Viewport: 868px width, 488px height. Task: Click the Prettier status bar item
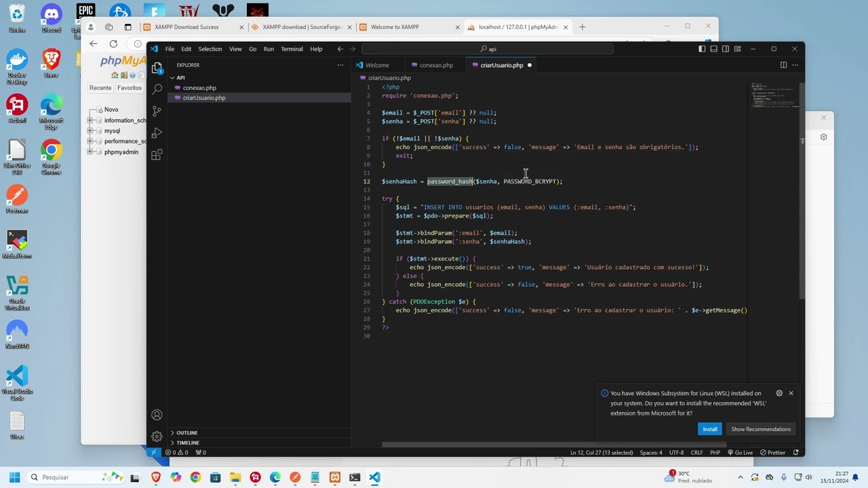tap(772, 452)
